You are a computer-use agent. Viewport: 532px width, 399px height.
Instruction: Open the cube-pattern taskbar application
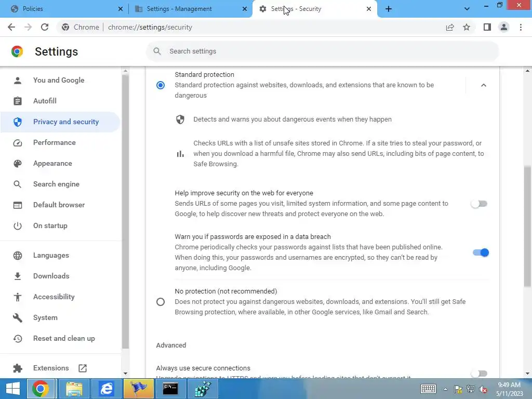click(x=203, y=389)
